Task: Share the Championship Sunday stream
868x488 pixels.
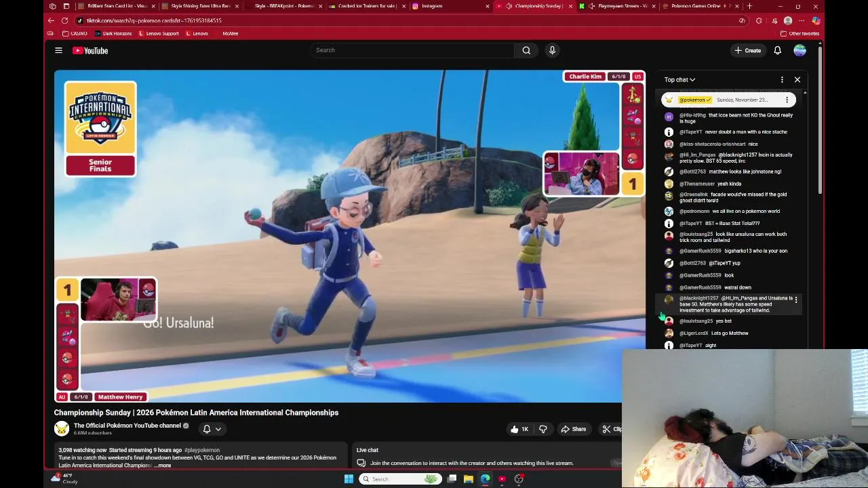Action: click(573, 429)
